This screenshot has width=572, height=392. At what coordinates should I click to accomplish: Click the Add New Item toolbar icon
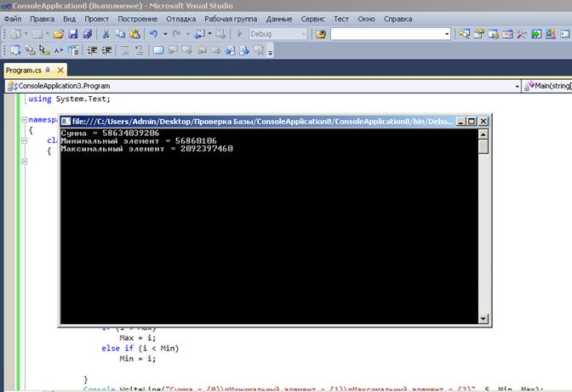pyautogui.click(x=37, y=34)
